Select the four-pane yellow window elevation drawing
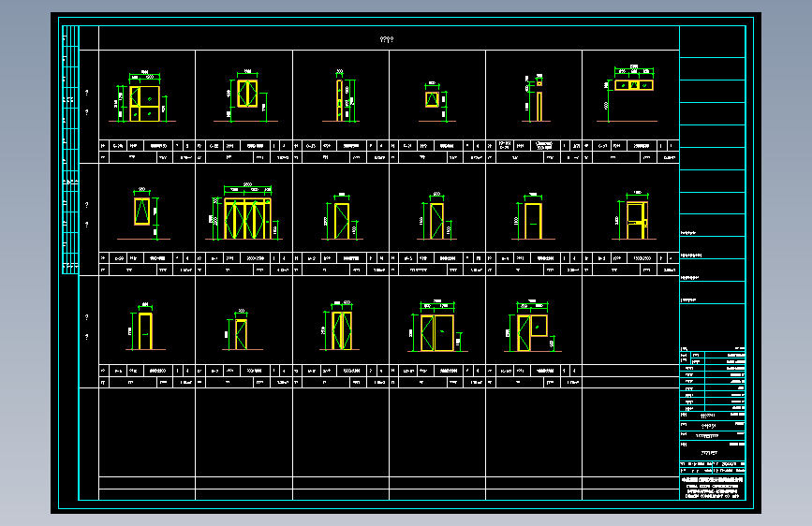 click(x=144, y=104)
